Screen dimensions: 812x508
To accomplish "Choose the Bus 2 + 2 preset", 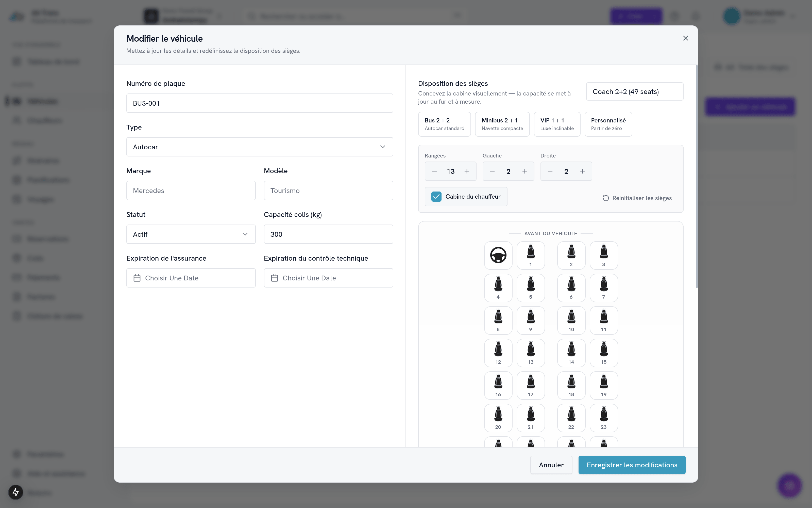I will (444, 124).
